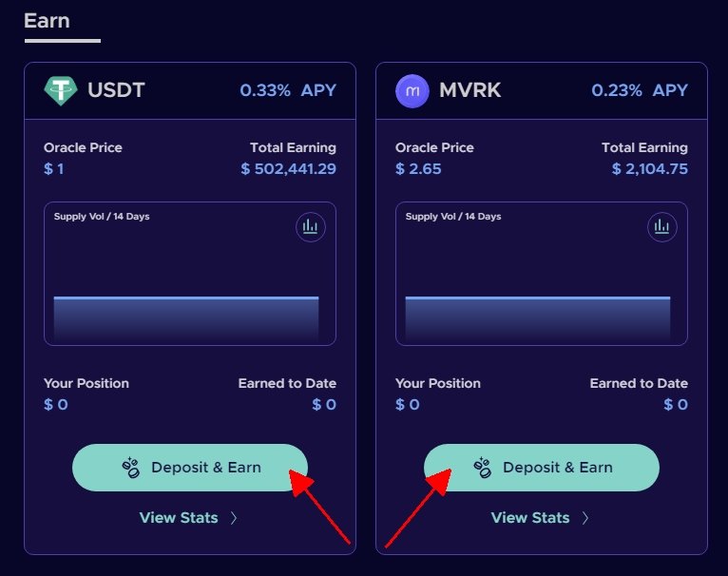Click coins icon on MVRK Deposit button
This screenshot has width=728, height=576.
[482, 468]
